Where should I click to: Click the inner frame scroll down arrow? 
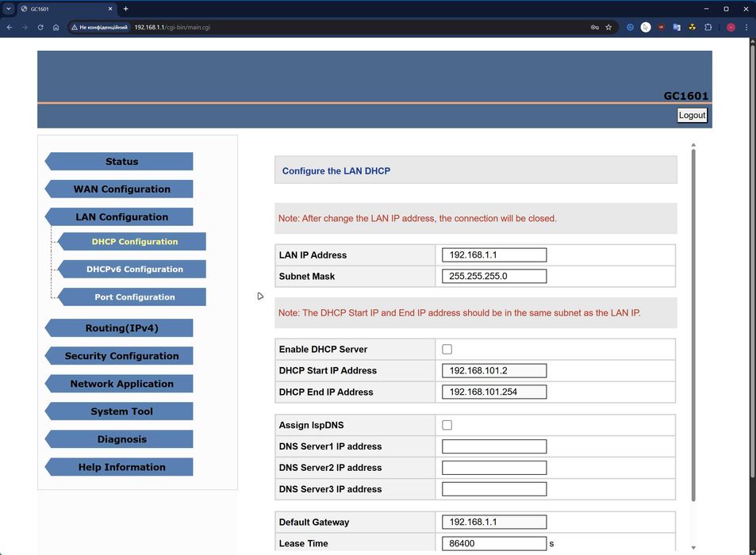click(x=693, y=547)
